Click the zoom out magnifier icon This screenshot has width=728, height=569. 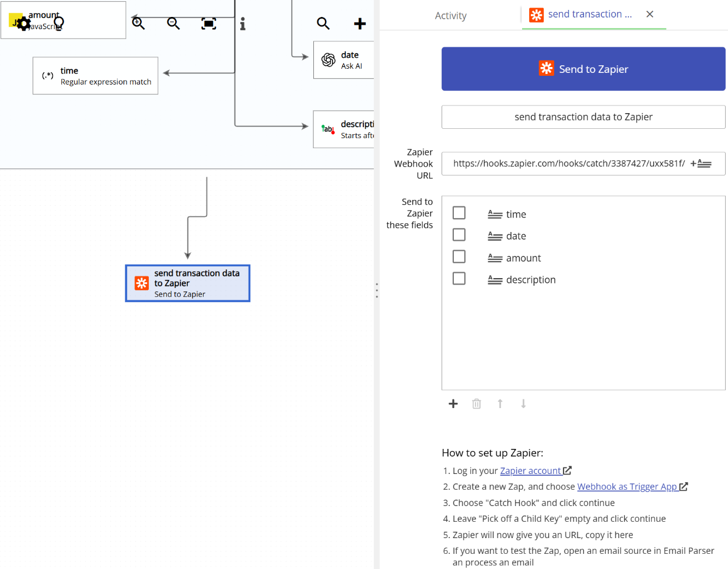(x=173, y=23)
